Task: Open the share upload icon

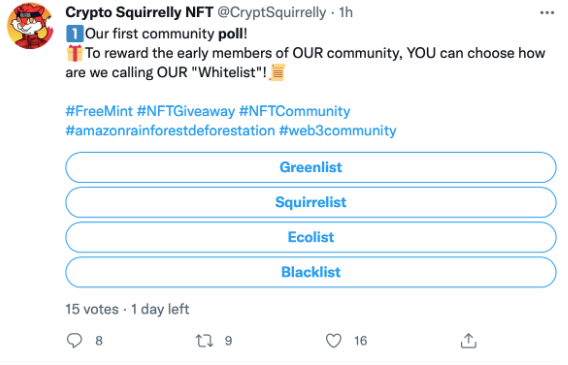Action: pos(468,341)
